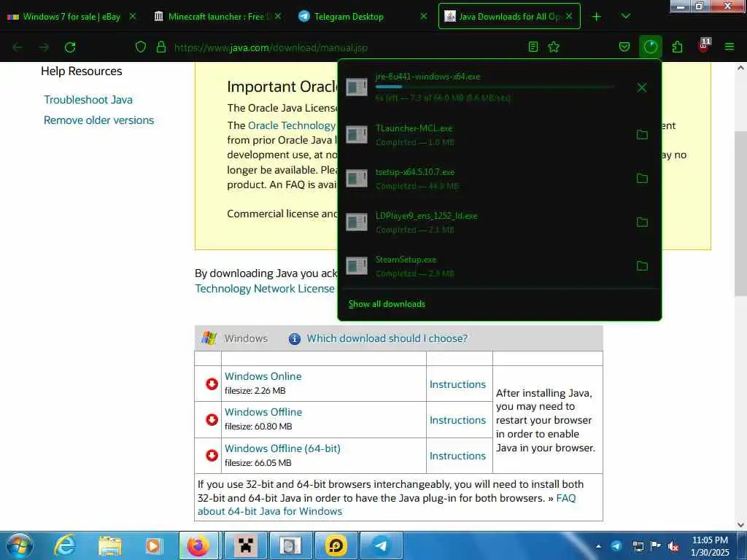Open Show all downloads
The height and width of the screenshot is (560, 747).
pos(387,304)
